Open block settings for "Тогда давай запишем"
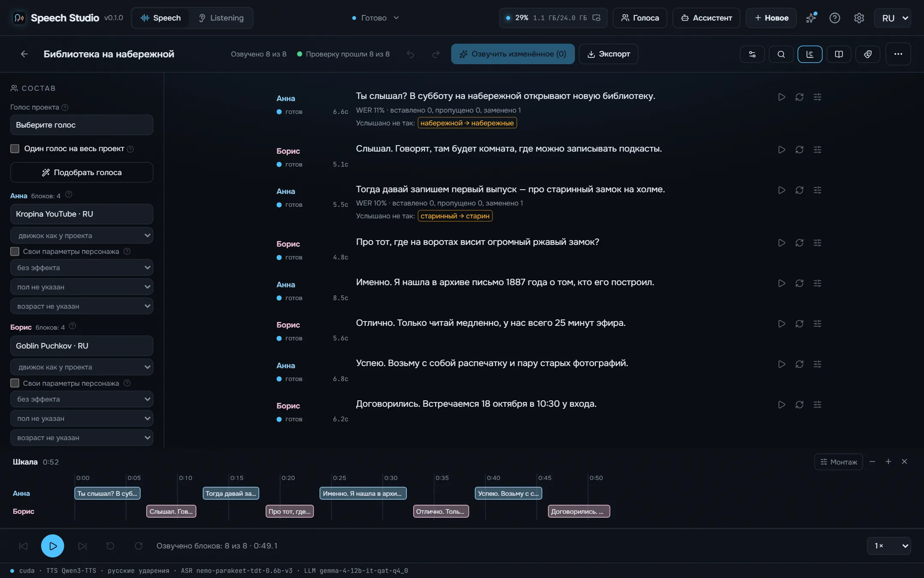 [x=817, y=190]
